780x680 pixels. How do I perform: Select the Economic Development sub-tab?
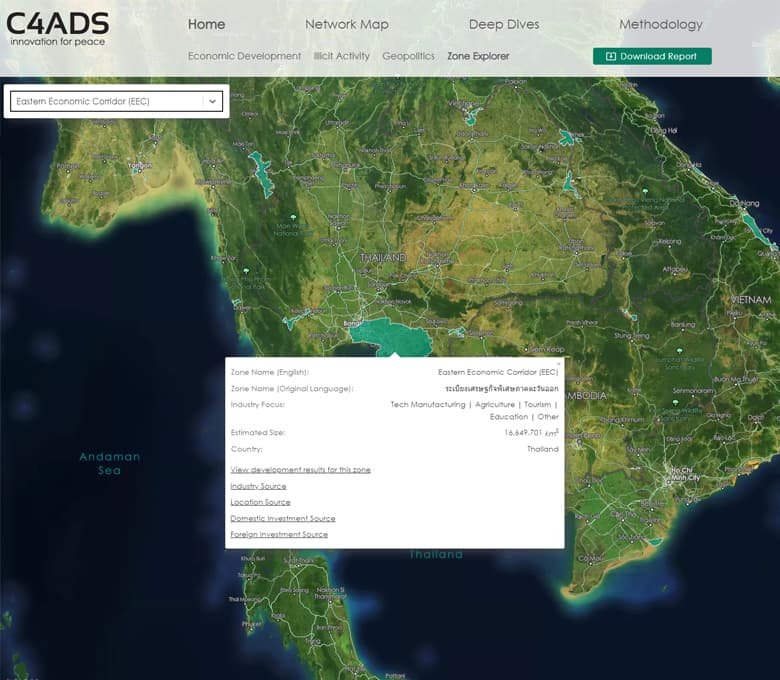point(244,56)
